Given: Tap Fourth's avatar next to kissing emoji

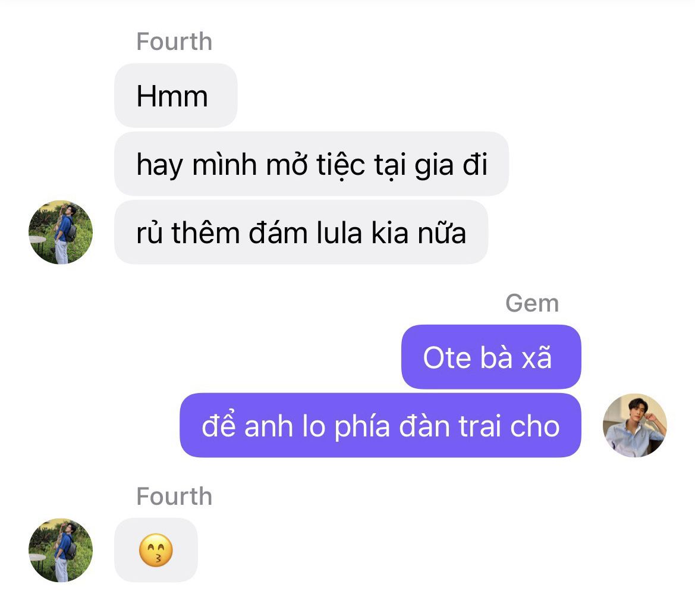Looking at the screenshot, I should click(x=61, y=550).
